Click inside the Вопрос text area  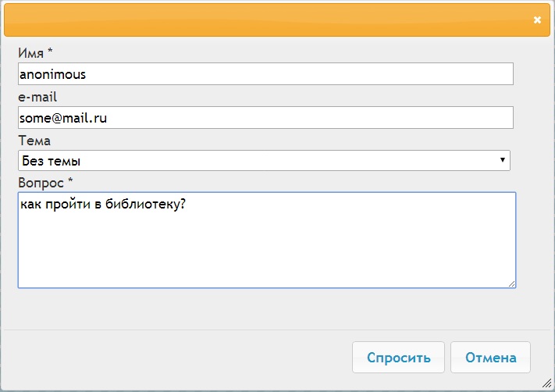coord(267,240)
